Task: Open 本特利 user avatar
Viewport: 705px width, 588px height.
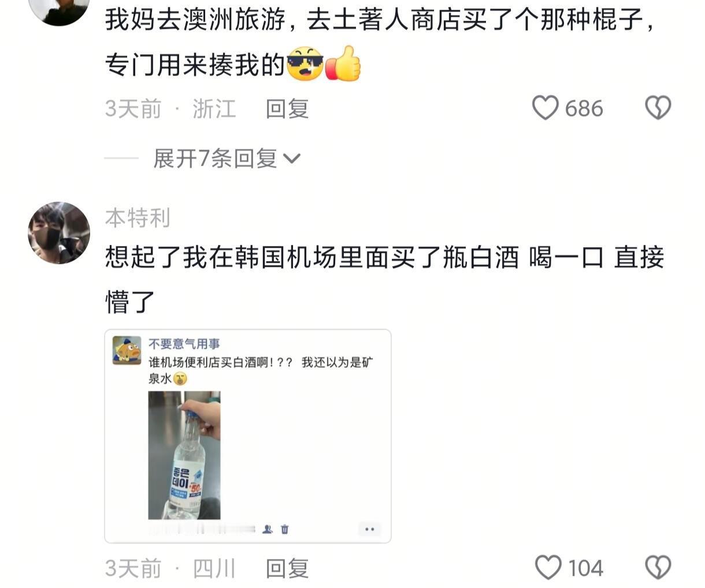Action: click(59, 233)
